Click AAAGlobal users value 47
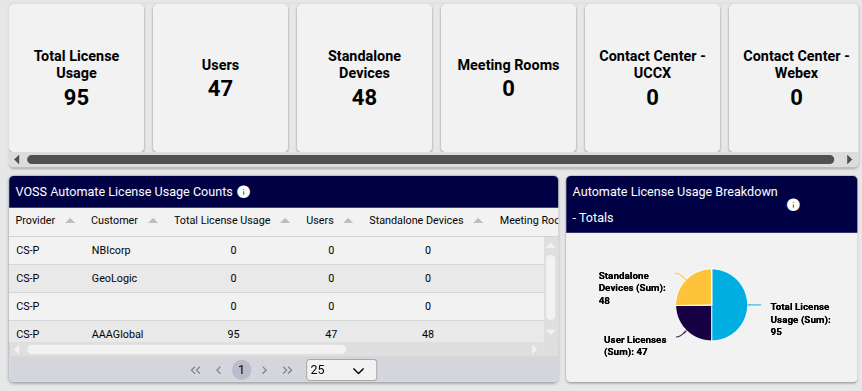The width and height of the screenshot is (862, 391). [331, 334]
